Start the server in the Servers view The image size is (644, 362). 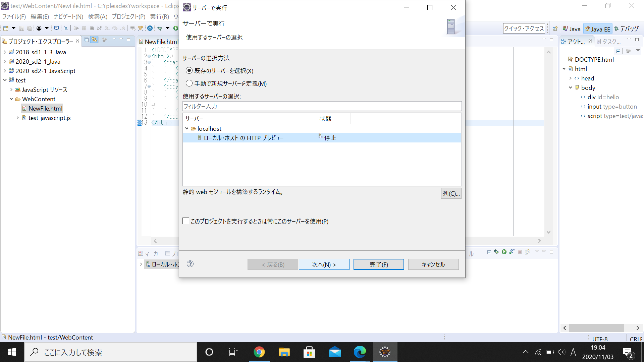coord(504,252)
